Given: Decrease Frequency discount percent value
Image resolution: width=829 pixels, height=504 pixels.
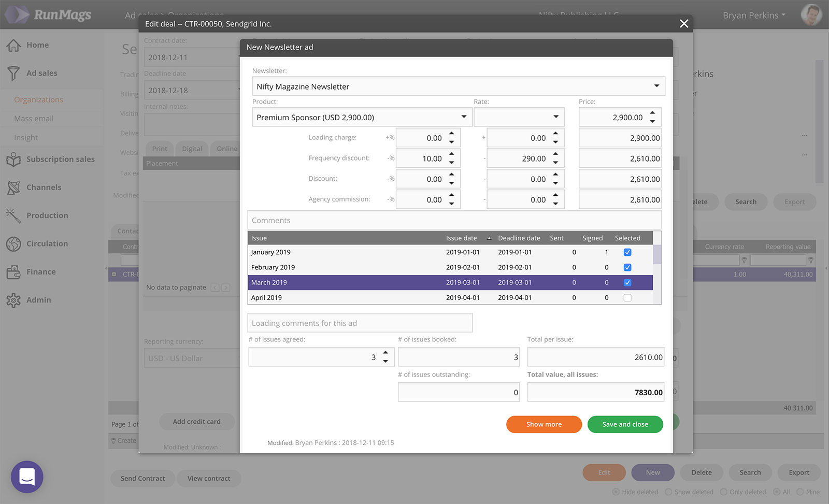Looking at the screenshot, I should click(452, 163).
